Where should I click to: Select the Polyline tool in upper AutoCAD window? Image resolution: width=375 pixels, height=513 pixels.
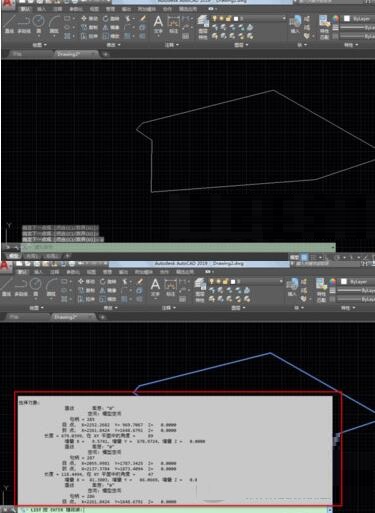(x=24, y=24)
